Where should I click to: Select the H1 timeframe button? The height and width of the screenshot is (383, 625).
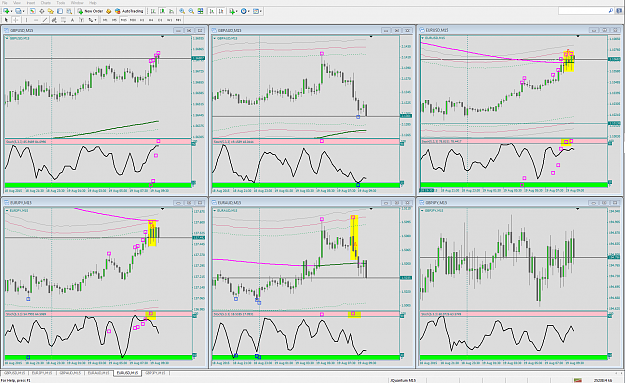[142, 20]
